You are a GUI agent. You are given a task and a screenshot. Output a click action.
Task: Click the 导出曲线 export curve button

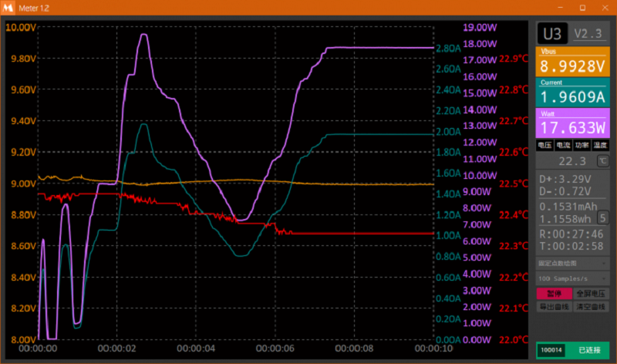(x=555, y=306)
